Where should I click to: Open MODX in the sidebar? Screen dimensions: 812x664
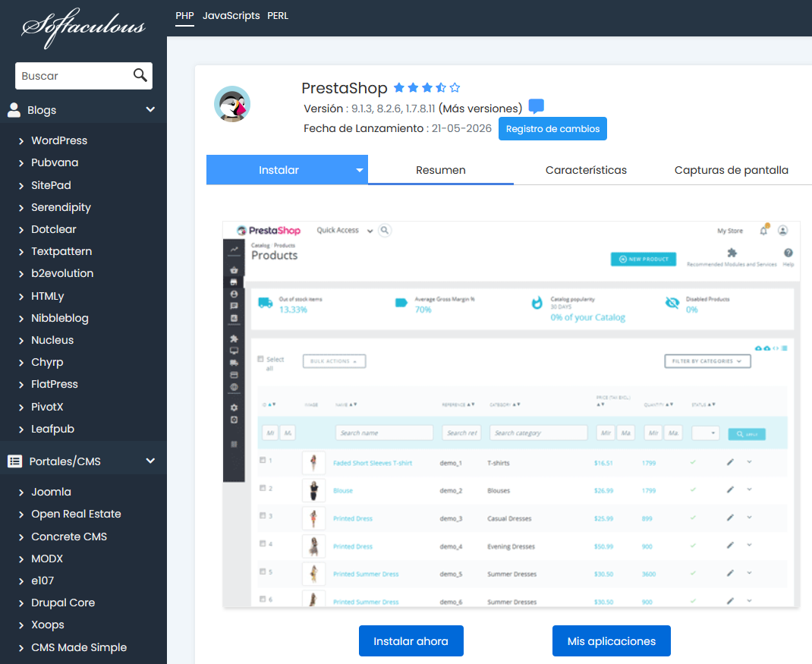[x=47, y=559]
